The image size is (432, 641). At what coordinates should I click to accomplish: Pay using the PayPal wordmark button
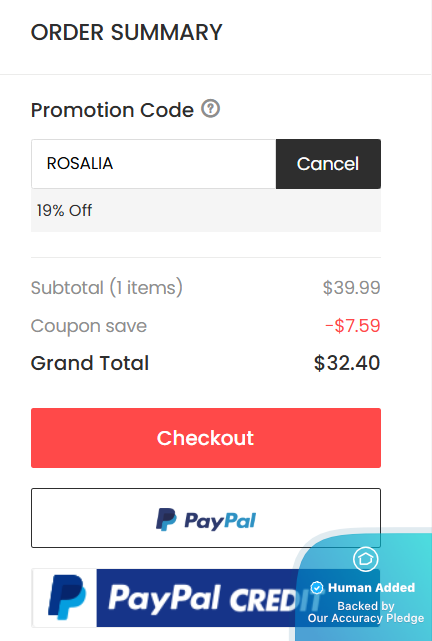[x=206, y=518]
